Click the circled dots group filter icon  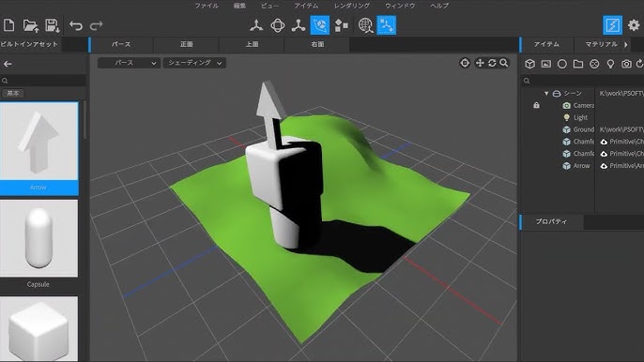click(x=594, y=64)
